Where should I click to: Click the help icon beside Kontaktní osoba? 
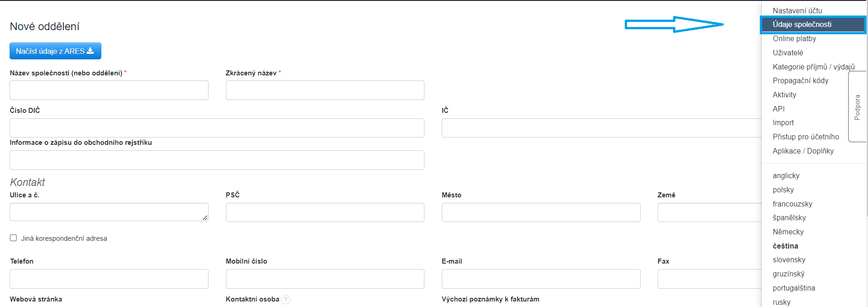[x=286, y=300]
